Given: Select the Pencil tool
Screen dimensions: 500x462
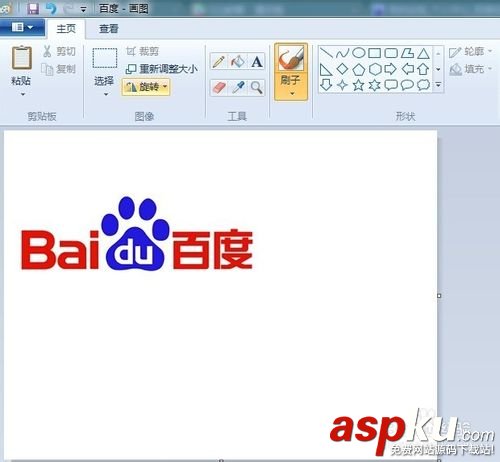Looking at the screenshot, I should (219, 62).
